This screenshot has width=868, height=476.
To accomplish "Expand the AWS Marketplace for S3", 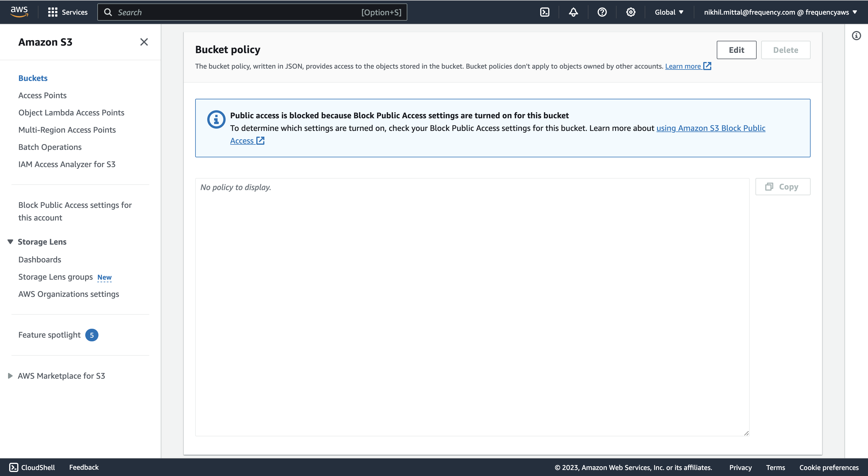I will 10,376.
